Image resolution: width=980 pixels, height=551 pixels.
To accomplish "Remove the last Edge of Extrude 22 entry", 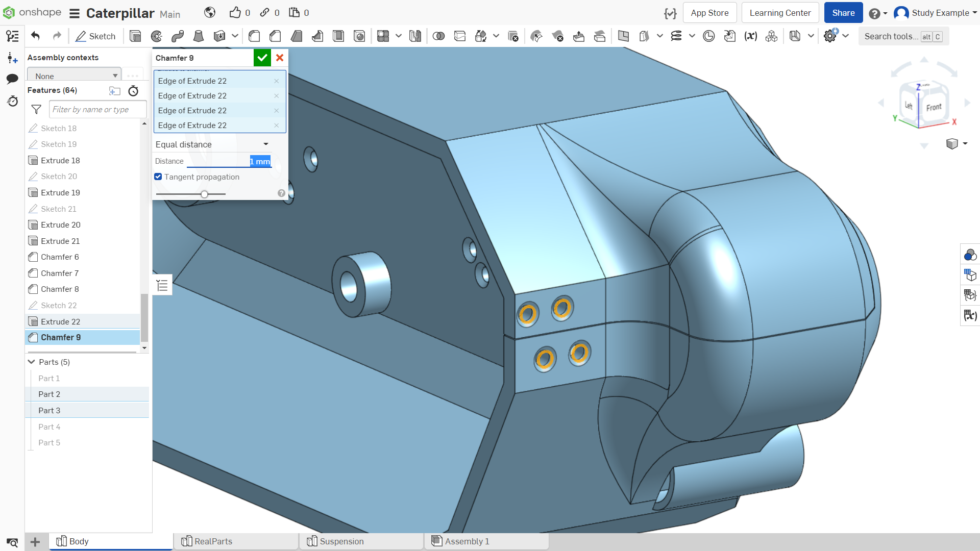I will coord(277,126).
